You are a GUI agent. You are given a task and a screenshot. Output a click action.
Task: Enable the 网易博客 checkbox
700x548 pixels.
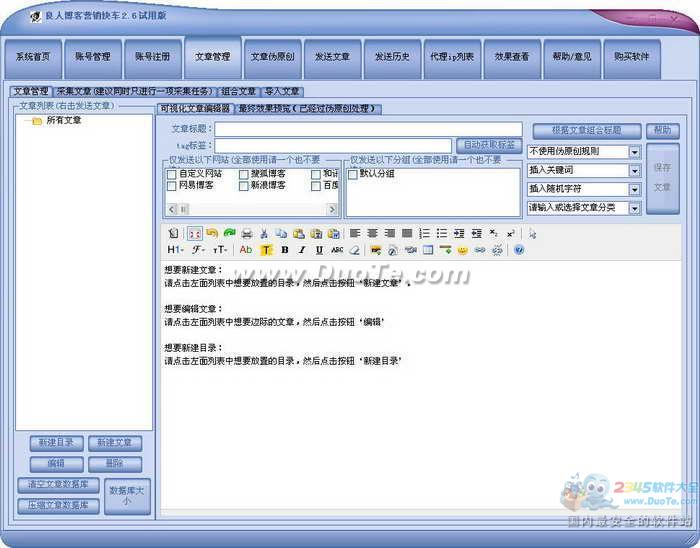(x=172, y=185)
